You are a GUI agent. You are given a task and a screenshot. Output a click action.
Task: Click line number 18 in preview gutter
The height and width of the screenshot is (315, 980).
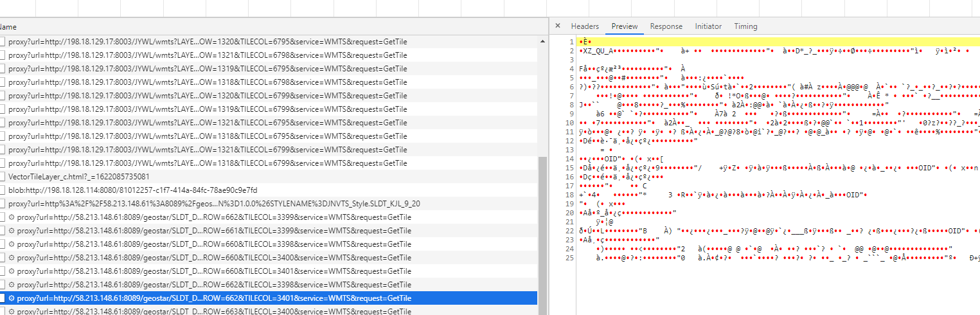[569, 195]
